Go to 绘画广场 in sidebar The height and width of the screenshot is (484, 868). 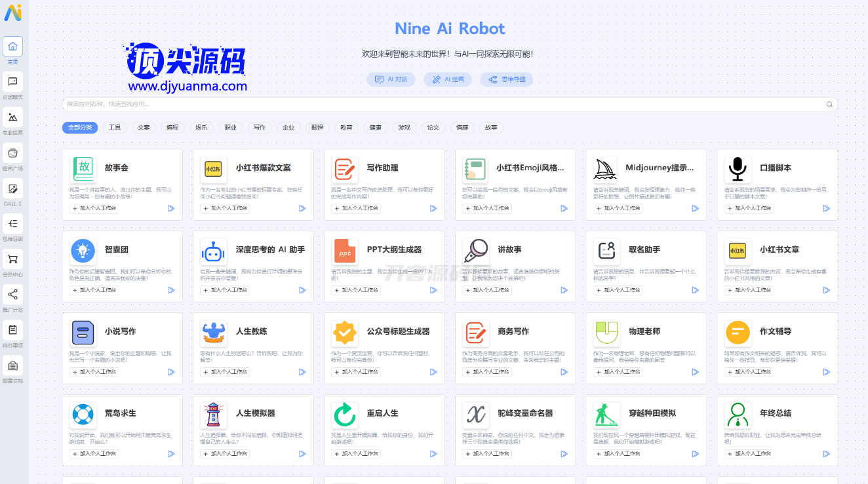pos(12,153)
